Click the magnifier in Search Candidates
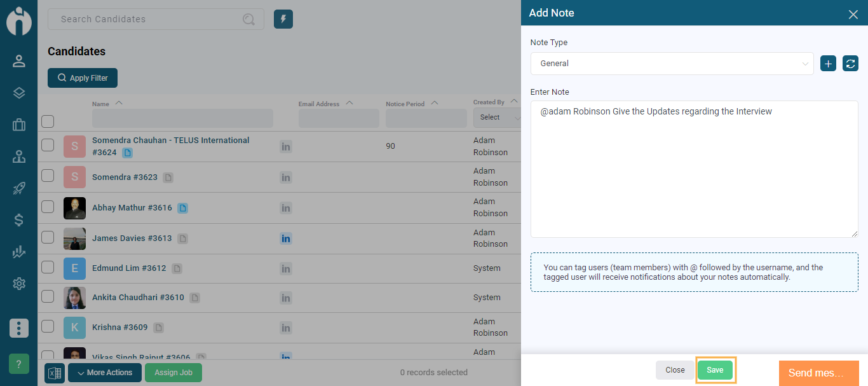 coord(249,19)
